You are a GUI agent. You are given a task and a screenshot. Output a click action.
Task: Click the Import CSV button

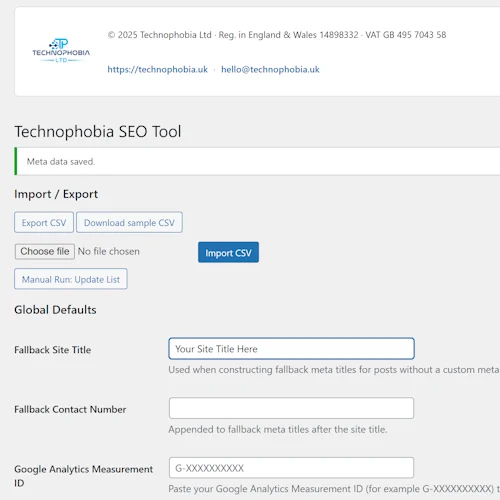(x=228, y=253)
